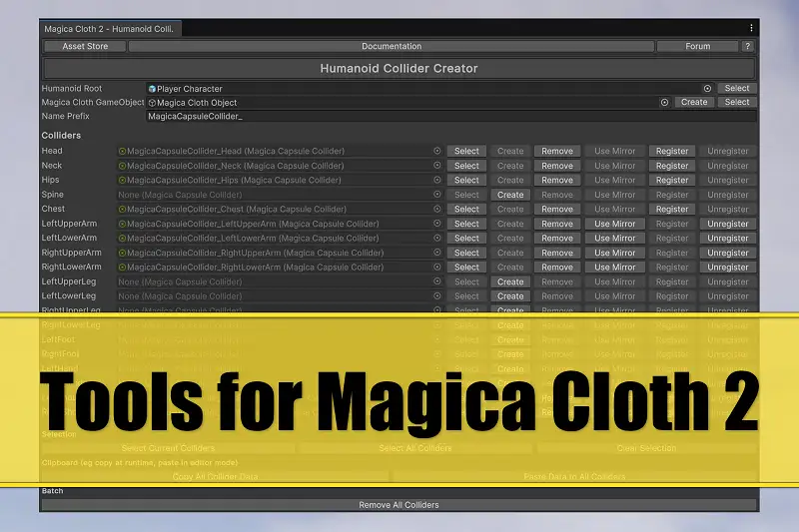
Task: Click Create for Magica Cloth GameObject
Action: point(694,102)
